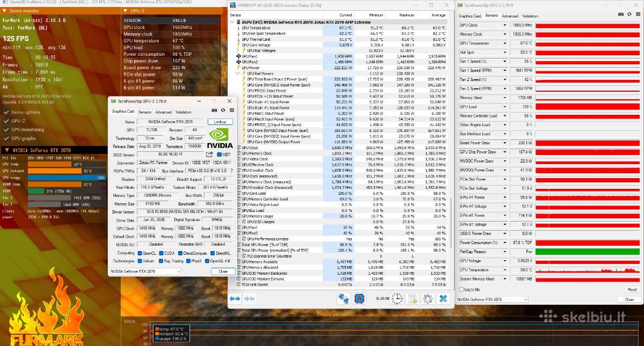This screenshot has width=644, height=346.
Task: Toggle the OpenCL checkbox
Action: point(139,253)
